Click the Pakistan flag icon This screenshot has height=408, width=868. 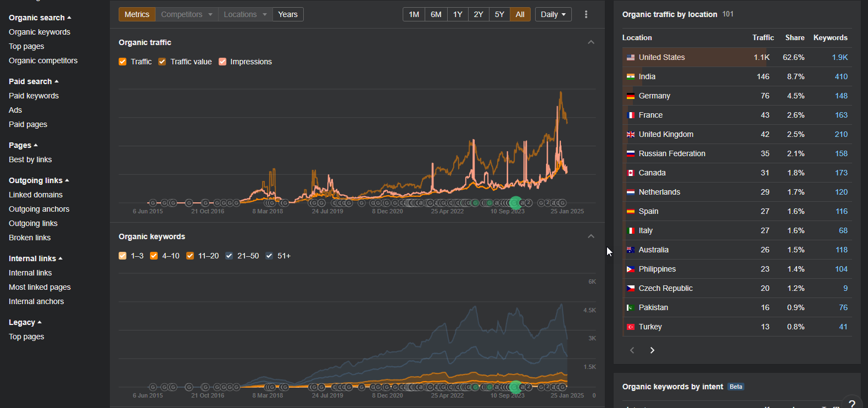click(x=631, y=307)
